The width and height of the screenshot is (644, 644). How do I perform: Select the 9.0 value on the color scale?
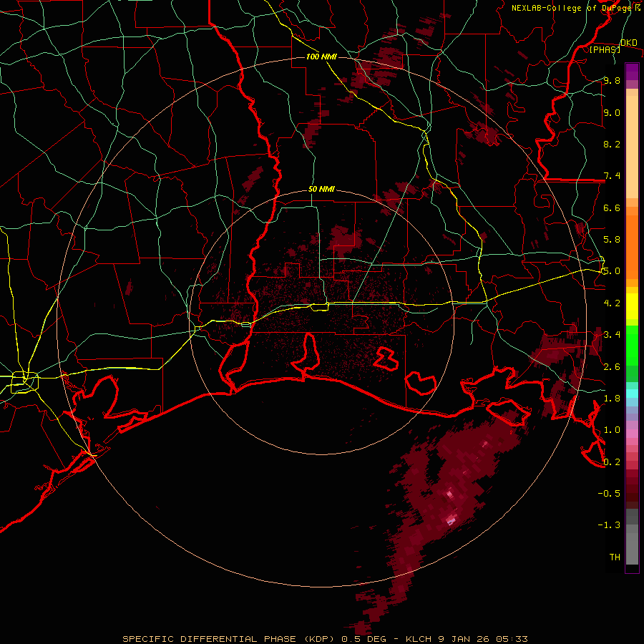point(612,112)
